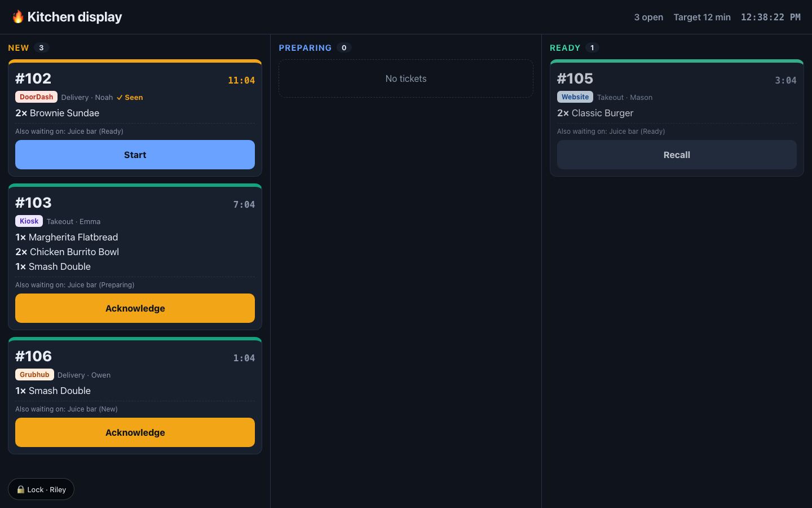Click the flame icon beside Kitchen display
Screen dimensions: 812x508
(18, 17)
